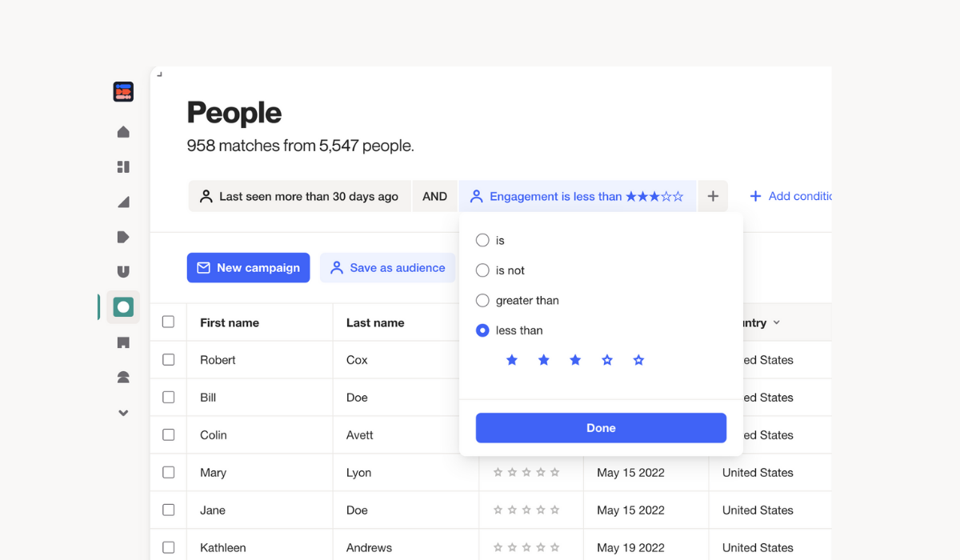Sort by Last name column header
Screen dimensions: 960x560
tap(375, 323)
